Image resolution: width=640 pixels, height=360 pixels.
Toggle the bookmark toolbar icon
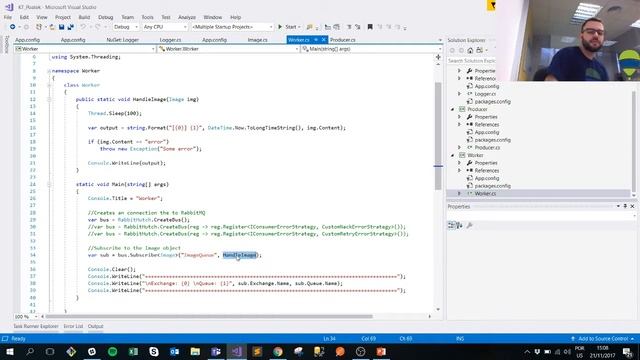(x=370, y=27)
